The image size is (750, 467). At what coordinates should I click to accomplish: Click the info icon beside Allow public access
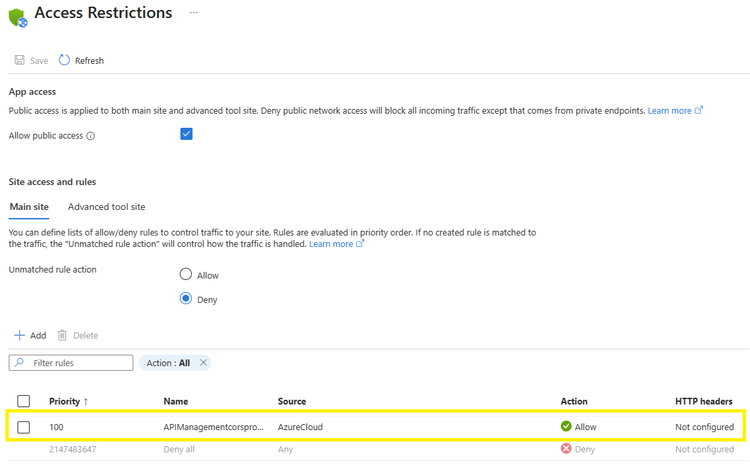(90, 136)
